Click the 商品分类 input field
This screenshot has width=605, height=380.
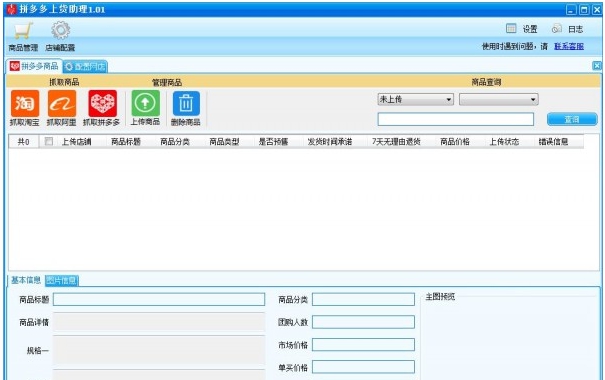(x=363, y=299)
